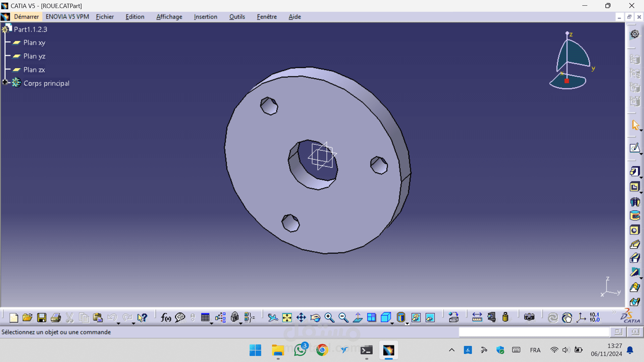Click the Zoom In magnifier icon
Screen dimensions: 644x362
tap(329, 317)
